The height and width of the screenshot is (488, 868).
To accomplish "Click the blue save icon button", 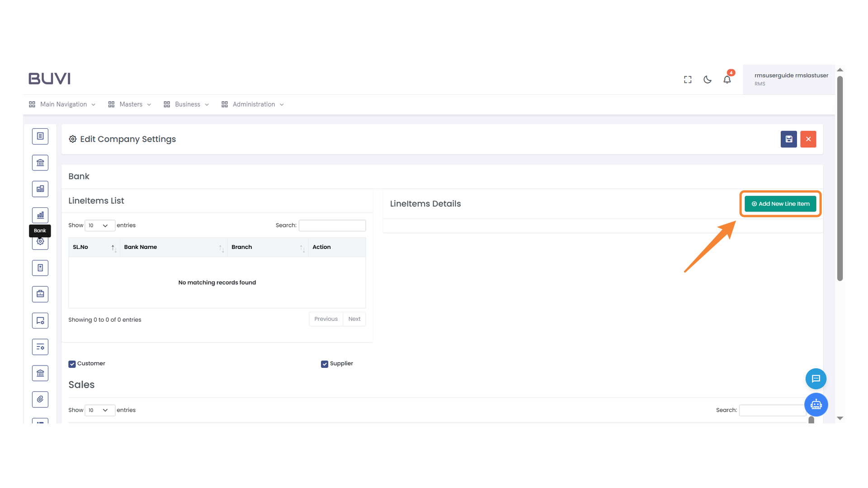I will click(x=788, y=139).
